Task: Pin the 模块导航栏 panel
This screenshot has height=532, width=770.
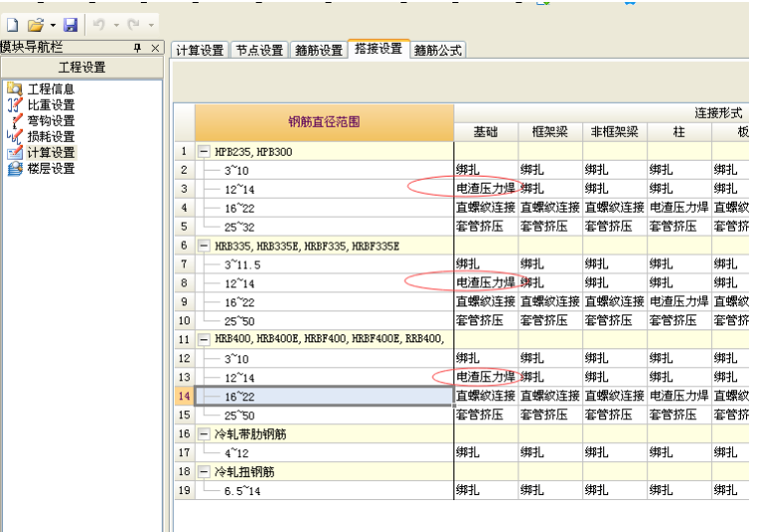Action: [138, 48]
